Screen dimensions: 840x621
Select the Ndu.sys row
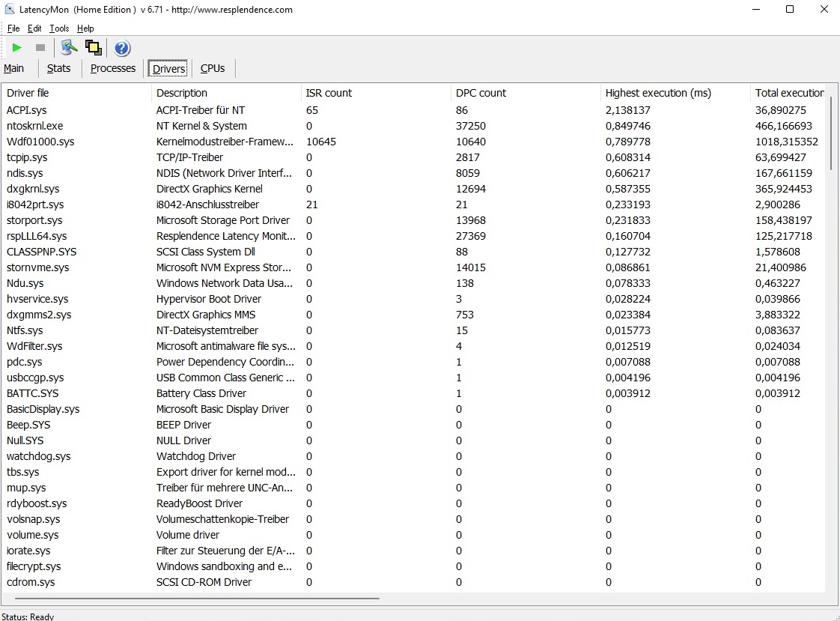click(x=413, y=283)
